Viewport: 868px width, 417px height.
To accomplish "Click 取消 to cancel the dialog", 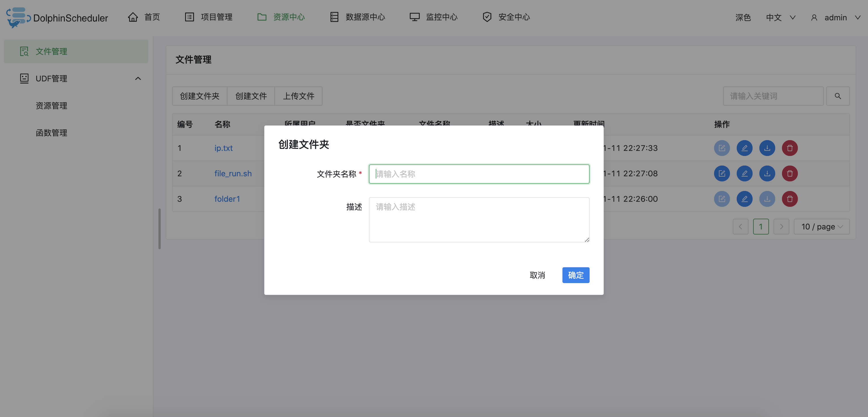I will tap(537, 275).
